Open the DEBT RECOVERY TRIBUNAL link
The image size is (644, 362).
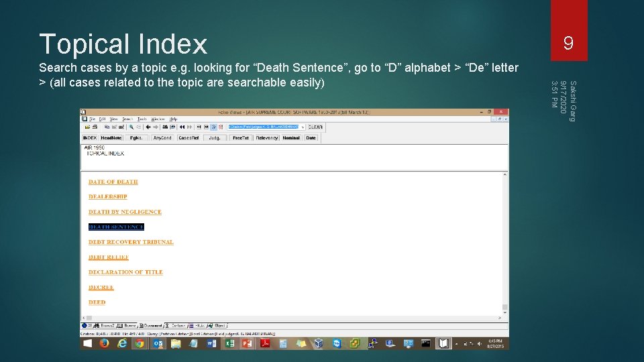tap(131, 242)
